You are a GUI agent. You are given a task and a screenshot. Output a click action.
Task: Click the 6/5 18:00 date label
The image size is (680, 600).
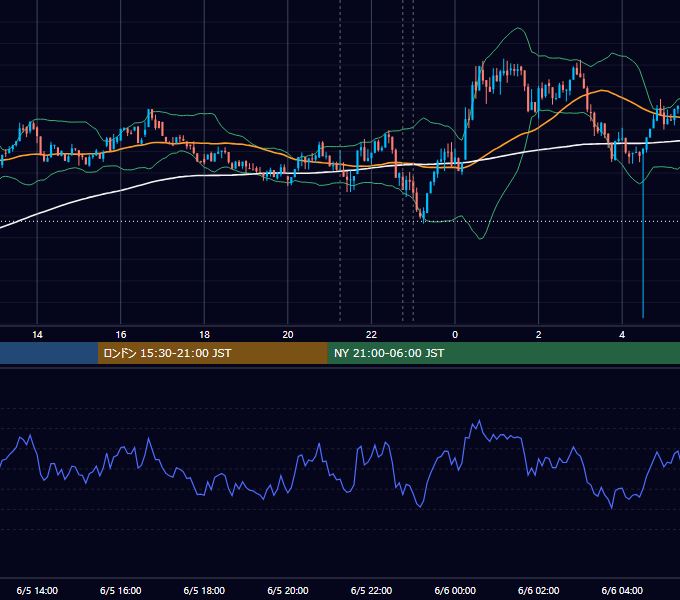204,590
